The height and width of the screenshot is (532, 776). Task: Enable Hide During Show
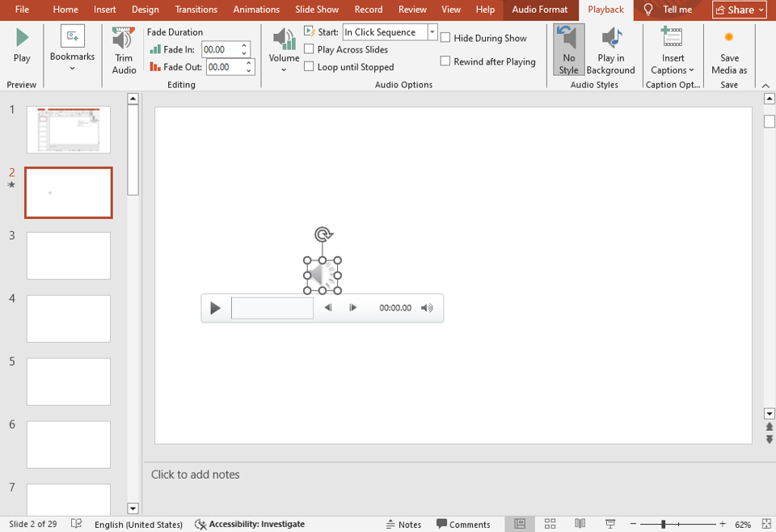445,37
